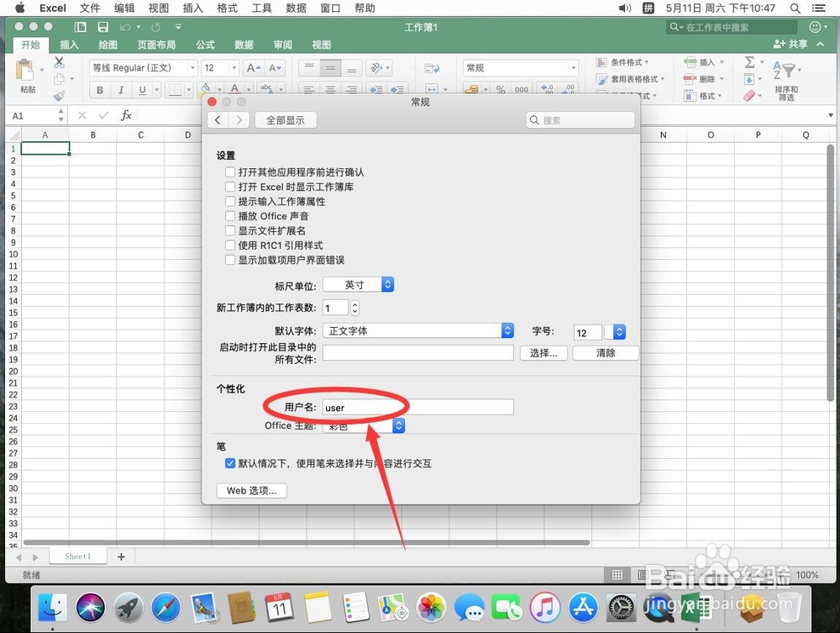The height and width of the screenshot is (633, 840).
Task: Click the Web 选项... button
Action: [x=252, y=490]
